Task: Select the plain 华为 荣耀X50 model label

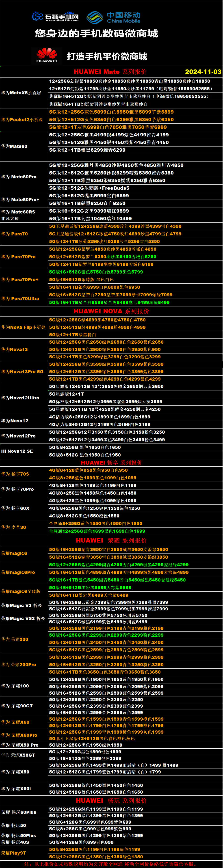Action: [x=15, y=772]
